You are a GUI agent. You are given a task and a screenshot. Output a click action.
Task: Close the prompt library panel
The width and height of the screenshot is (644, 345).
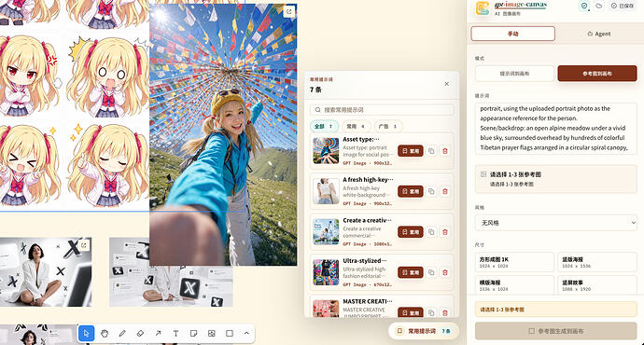click(x=446, y=84)
